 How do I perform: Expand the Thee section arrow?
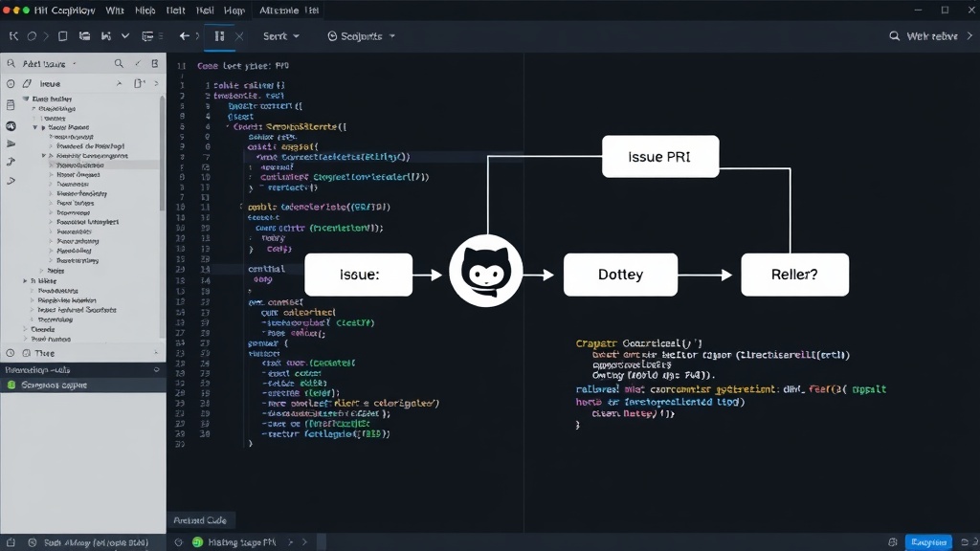tap(156, 353)
